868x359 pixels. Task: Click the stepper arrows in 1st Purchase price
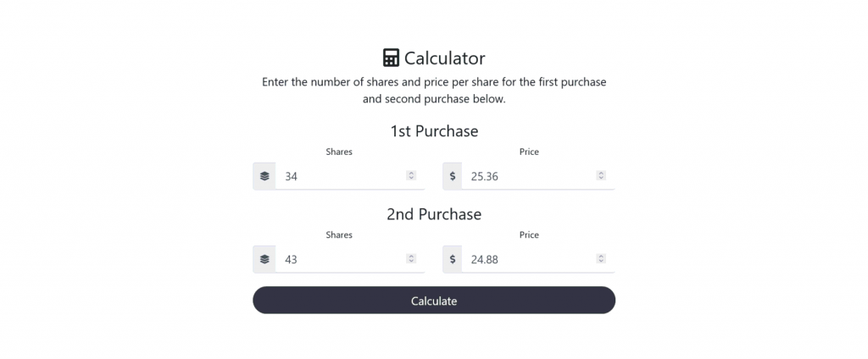click(x=601, y=176)
